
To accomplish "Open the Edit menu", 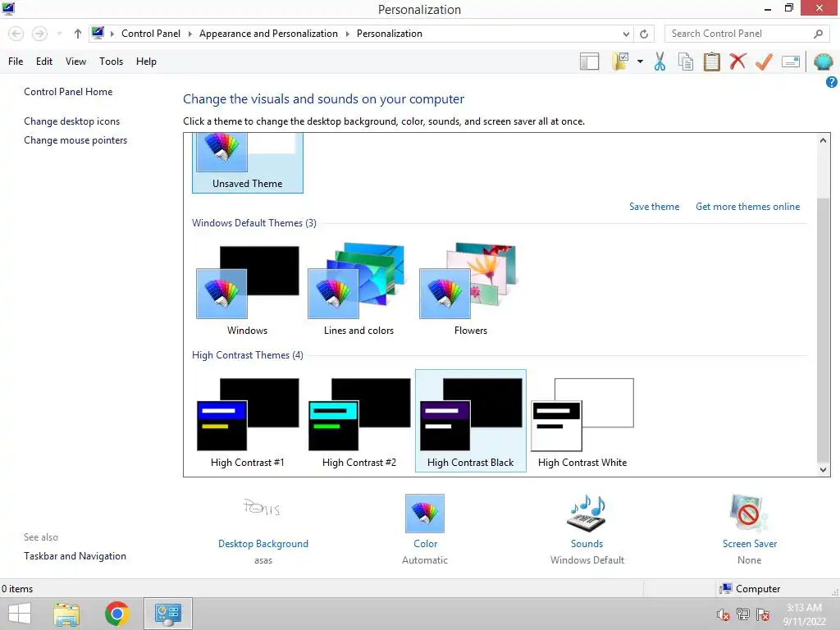I will 44,62.
